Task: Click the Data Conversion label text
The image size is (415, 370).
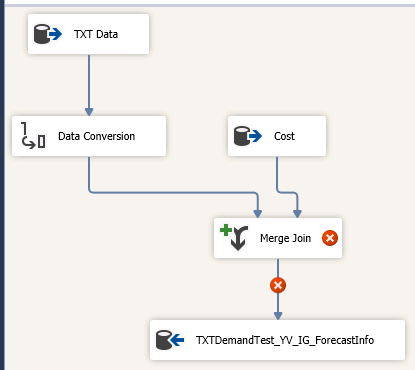Action: pos(97,136)
